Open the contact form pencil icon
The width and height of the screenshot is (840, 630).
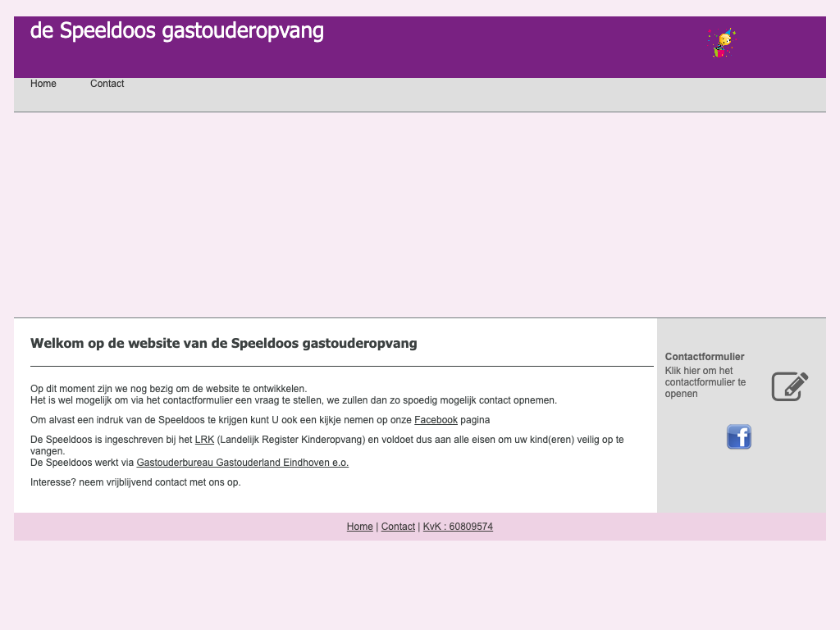pos(789,386)
